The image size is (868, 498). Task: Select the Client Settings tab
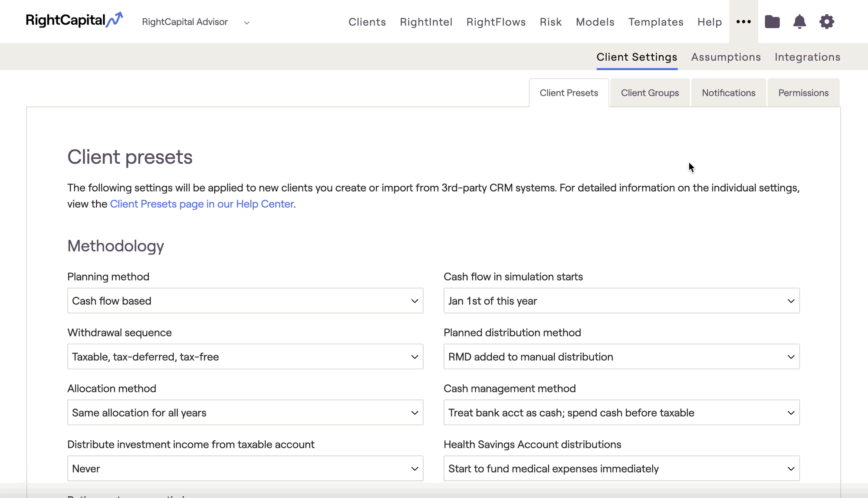tap(637, 57)
